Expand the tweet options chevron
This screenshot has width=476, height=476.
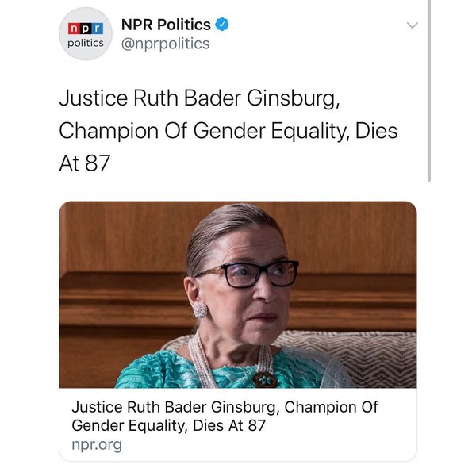point(412,25)
